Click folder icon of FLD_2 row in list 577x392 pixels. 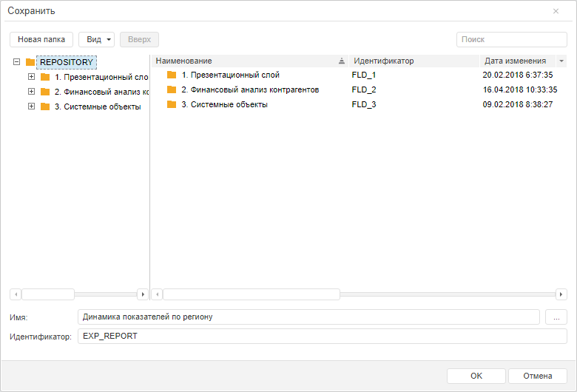click(x=172, y=89)
